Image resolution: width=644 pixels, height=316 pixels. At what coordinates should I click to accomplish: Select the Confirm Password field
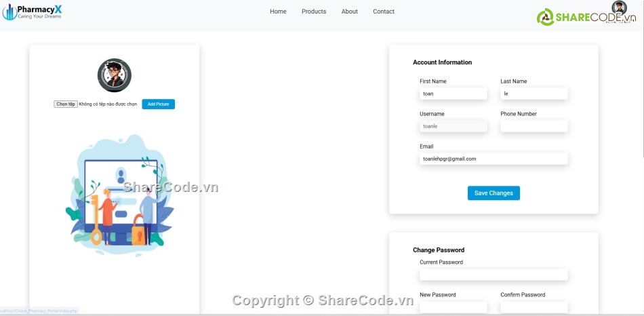[x=534, y=307]
